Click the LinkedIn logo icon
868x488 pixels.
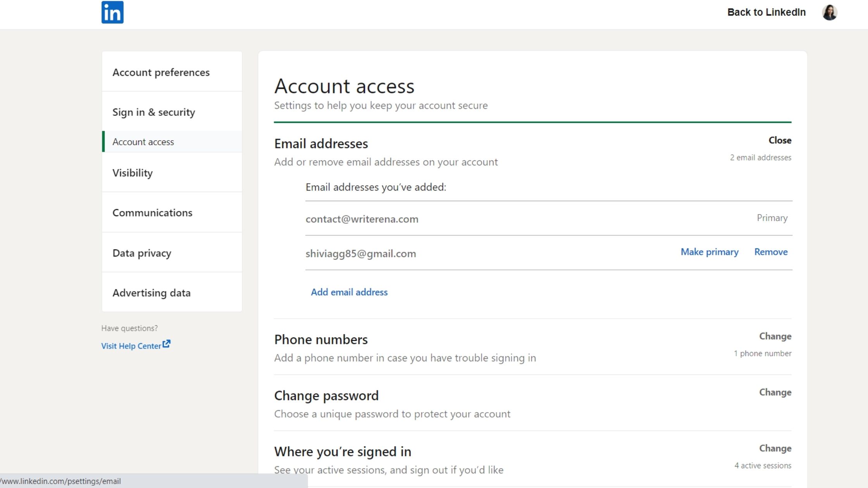(x=112, y=12)
